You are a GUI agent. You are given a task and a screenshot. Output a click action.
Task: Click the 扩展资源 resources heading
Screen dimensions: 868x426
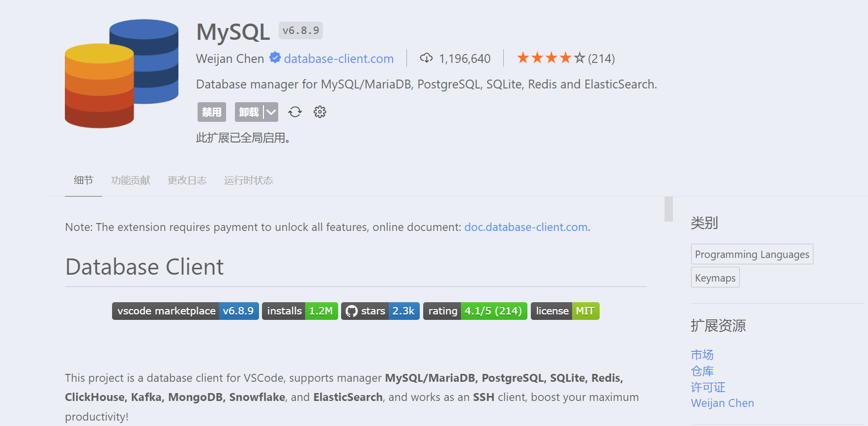coord(718,326)
